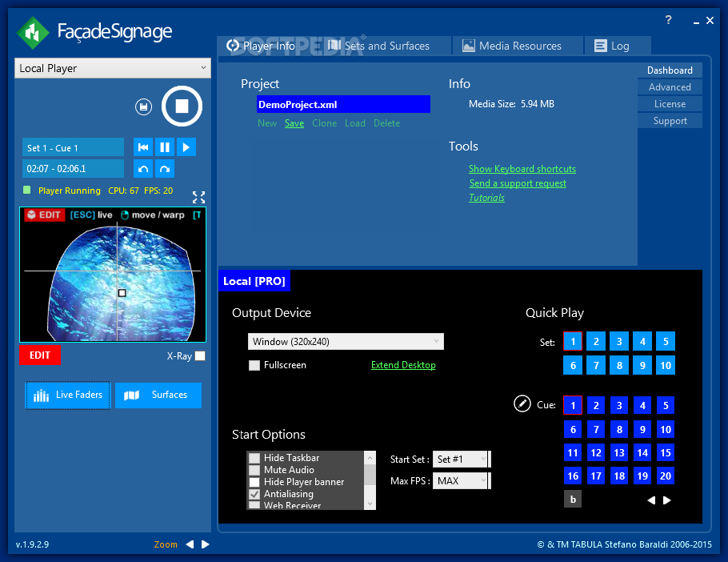Viewport: 728px width, 562px height.
Task: Click the Extend Desktop link
Action: [x=403, y=365]
